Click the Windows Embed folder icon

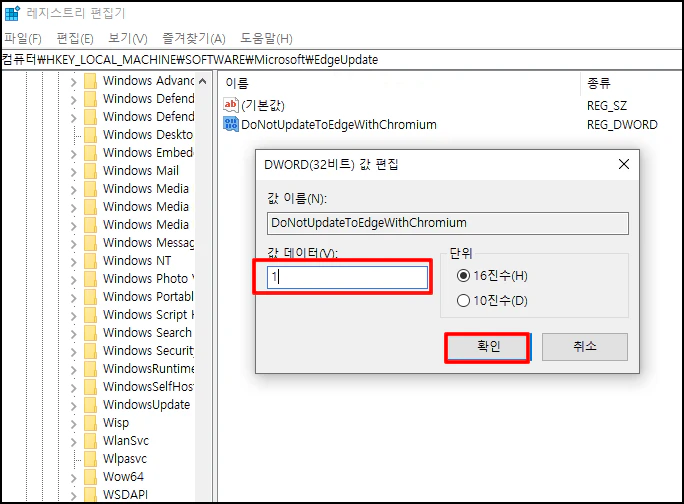(90, 153)
